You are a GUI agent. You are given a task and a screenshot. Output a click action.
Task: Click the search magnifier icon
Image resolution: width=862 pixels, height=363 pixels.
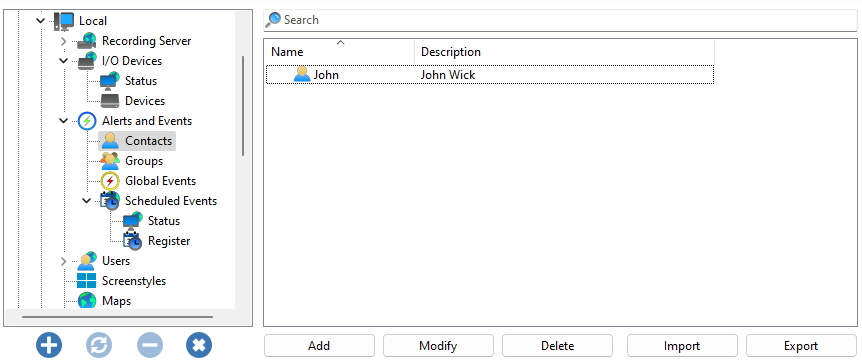[273, 20]
